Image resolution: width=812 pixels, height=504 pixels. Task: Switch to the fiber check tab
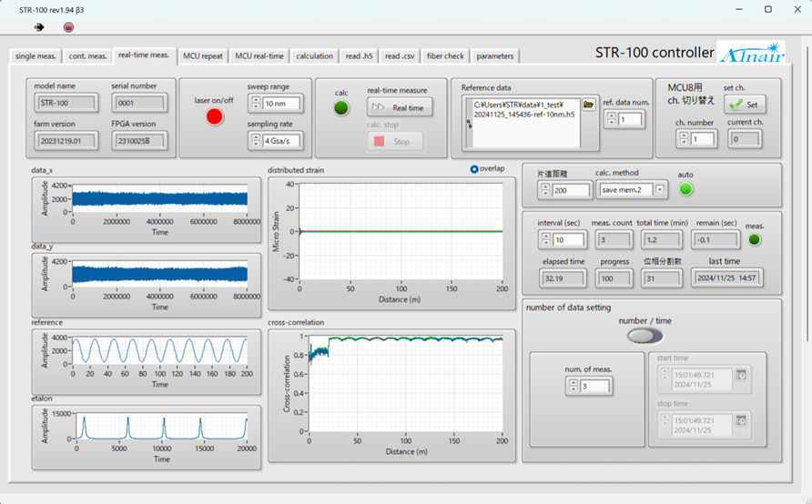pyautogui.click(x=445, y=56)
